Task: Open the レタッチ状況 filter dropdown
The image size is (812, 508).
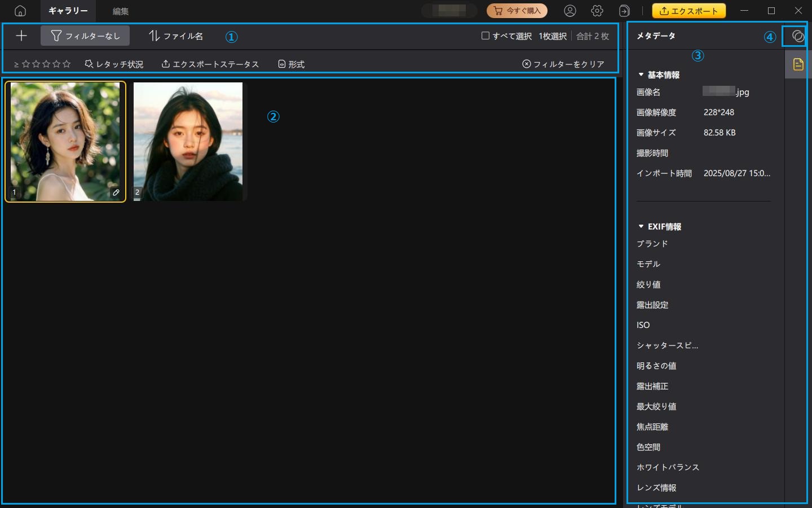Action: click(114, 64)
